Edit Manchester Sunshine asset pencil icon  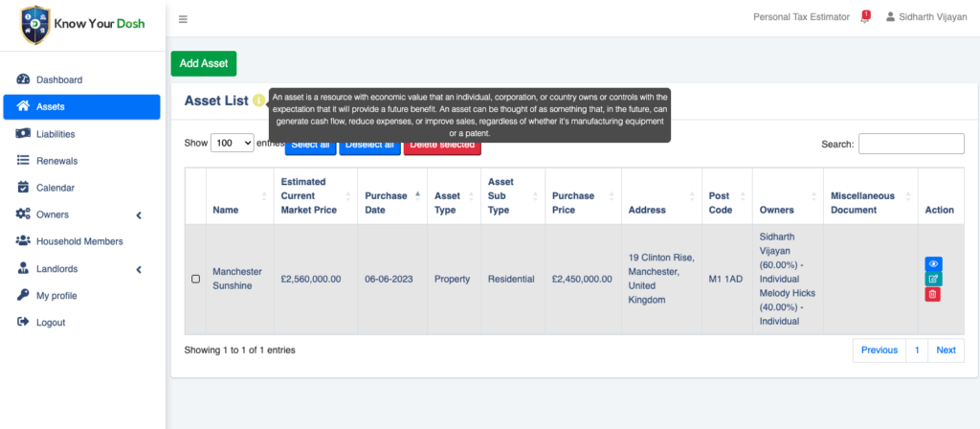[x=932, y=279]
